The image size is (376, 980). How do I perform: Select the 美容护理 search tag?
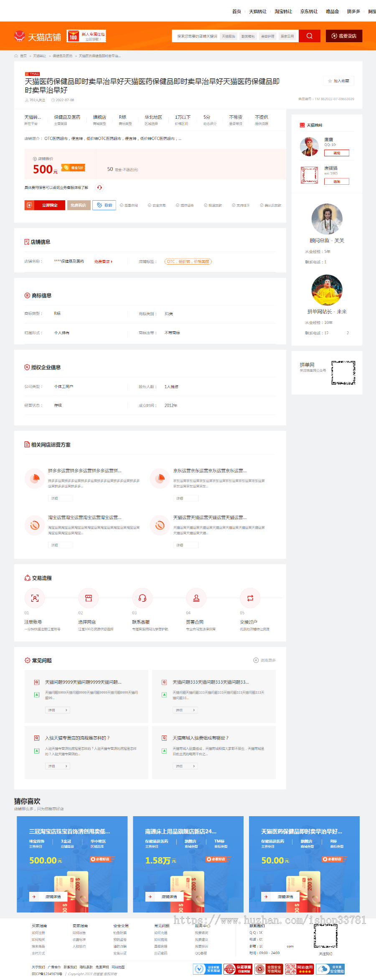(267, 36)
